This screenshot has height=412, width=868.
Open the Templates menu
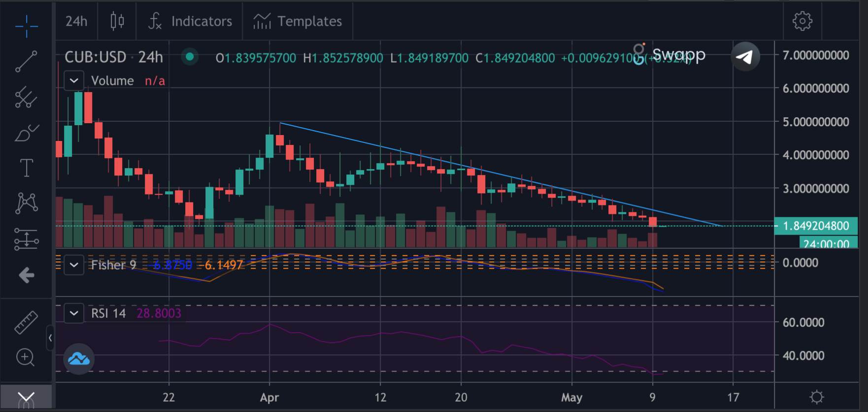click(x=298, y=21)
